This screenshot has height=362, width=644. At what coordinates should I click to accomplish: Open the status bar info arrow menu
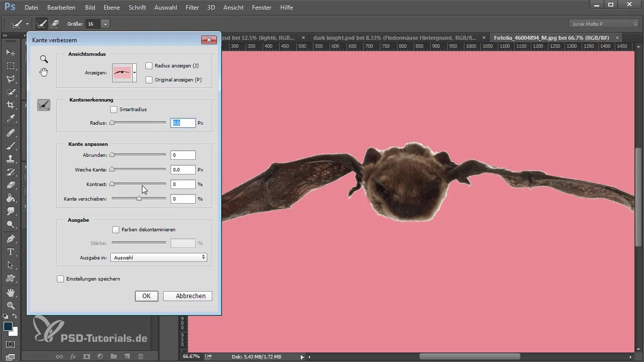click(x=302, y=356)
